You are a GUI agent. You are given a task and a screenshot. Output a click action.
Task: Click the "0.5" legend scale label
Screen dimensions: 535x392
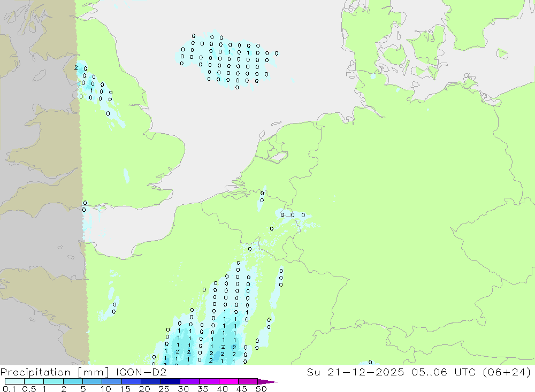(29, 389)
